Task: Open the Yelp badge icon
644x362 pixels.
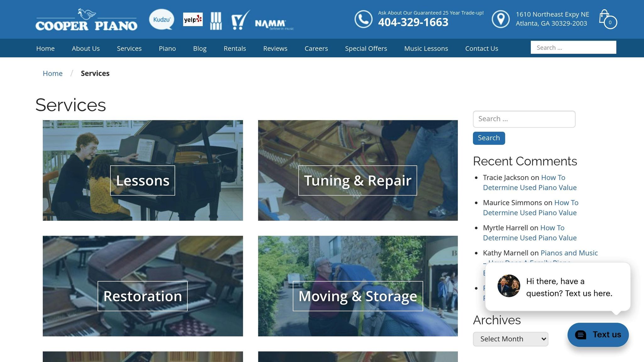Action: [193, 19]
